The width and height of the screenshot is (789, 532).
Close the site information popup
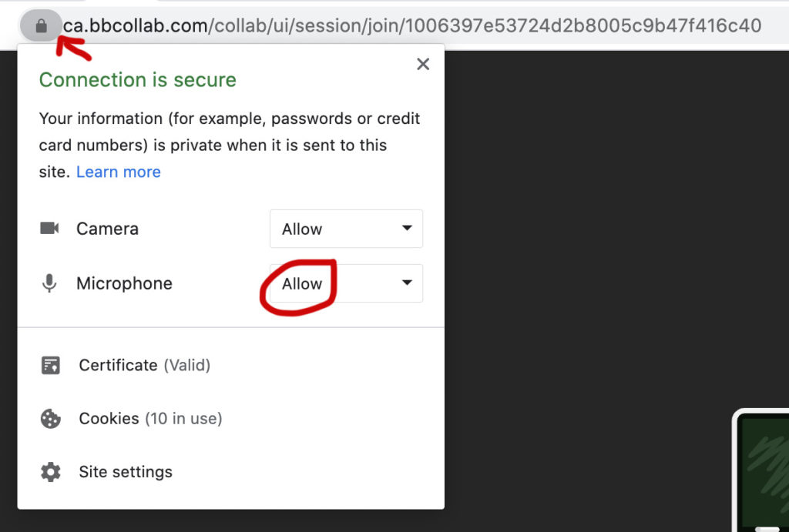click(422, 65)
